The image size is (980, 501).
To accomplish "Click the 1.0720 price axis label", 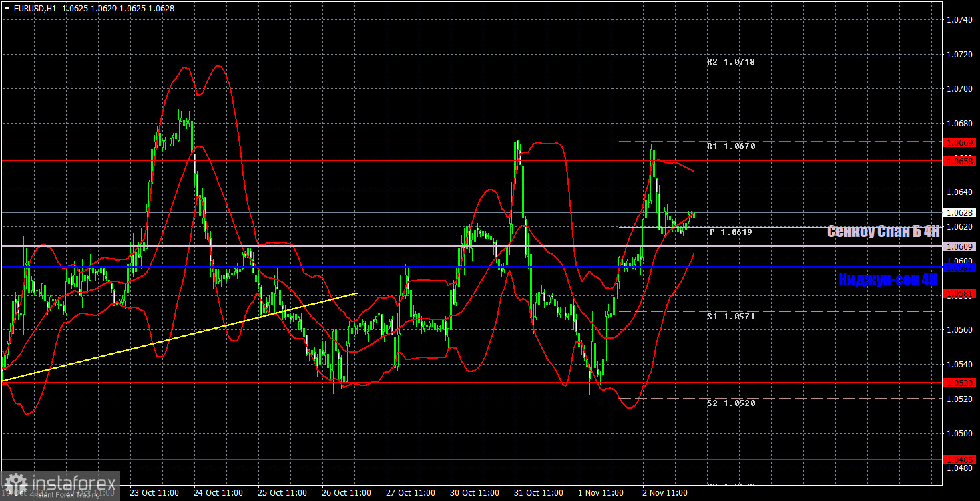I will click(x=960, y=54).
